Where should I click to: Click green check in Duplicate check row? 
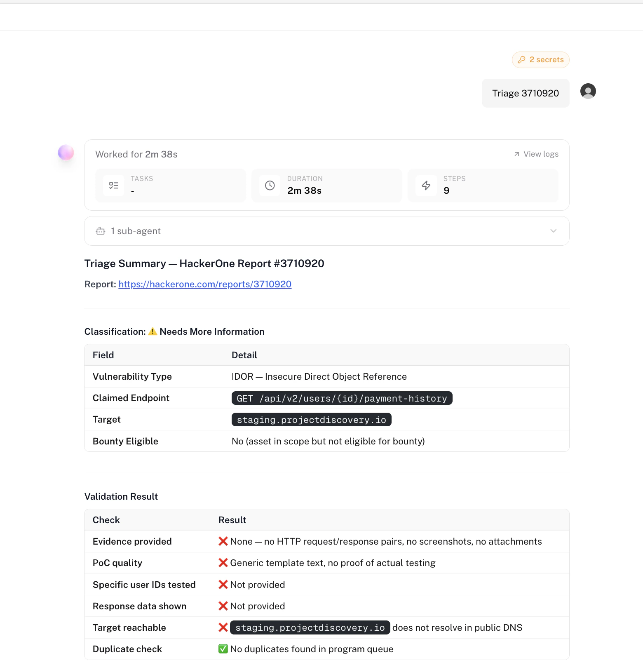pos(223,649)
